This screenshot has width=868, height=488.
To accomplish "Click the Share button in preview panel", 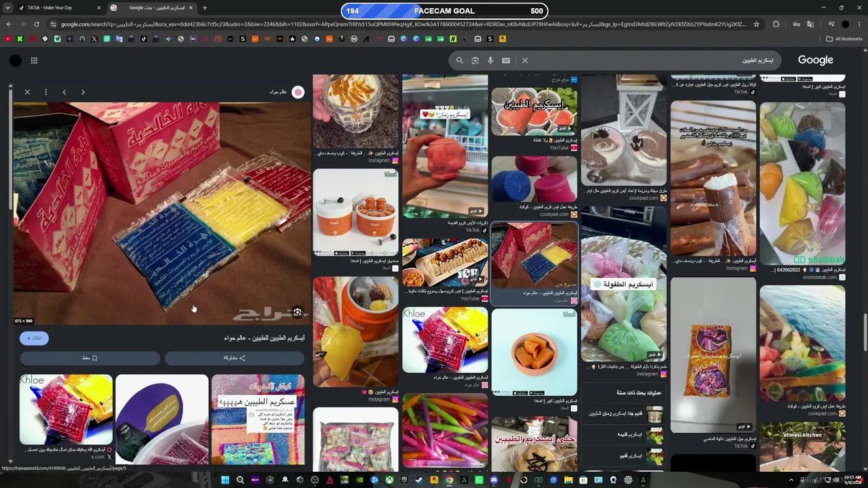I will [235, 358].
